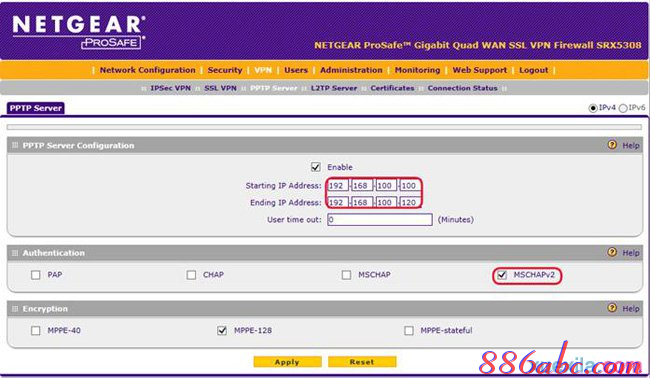650x378 pixels.
Task: Click last octet of Ending IP Address
Action: tap(410, 202)
